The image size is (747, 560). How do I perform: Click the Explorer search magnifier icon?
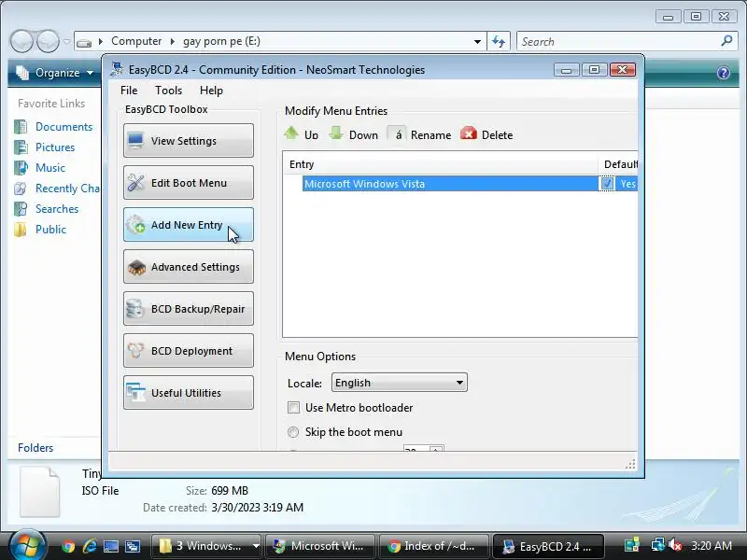coord(726,41)
